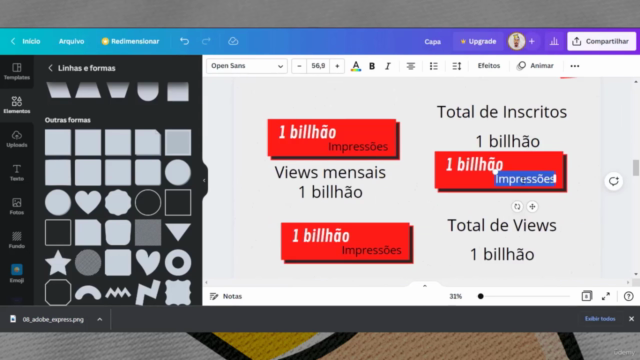Click the font size field 56,9
The height and width of the screenshot is (360, 640).
[318, 66]
